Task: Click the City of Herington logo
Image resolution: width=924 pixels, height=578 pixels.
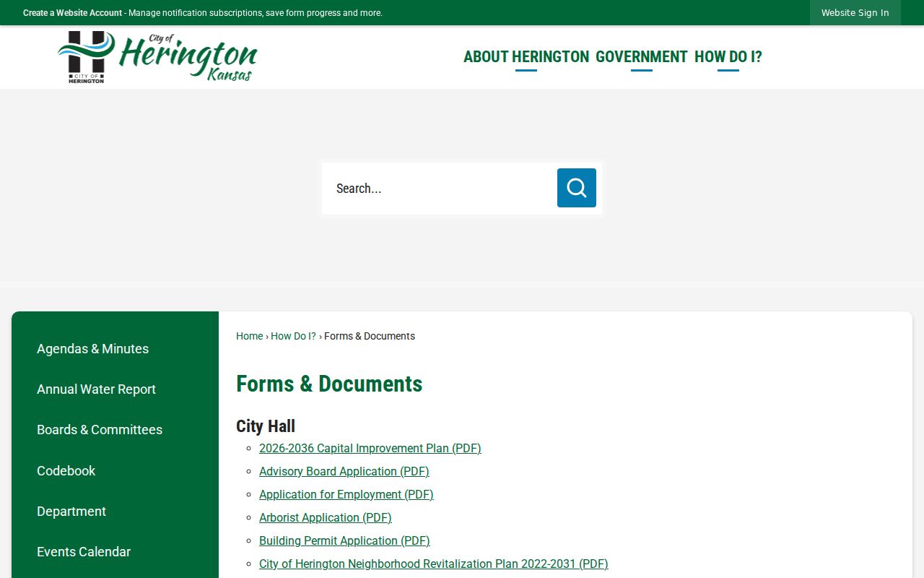Action: coord(157,57)
